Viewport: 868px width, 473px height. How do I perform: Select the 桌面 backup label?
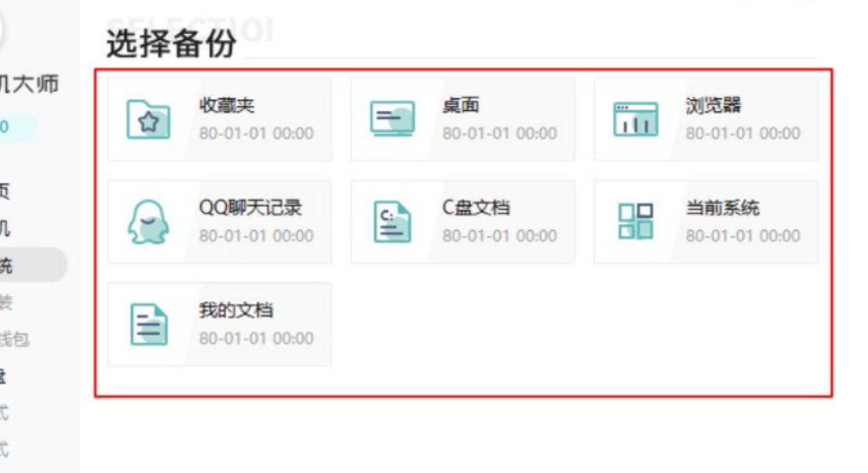coord(460,105)
